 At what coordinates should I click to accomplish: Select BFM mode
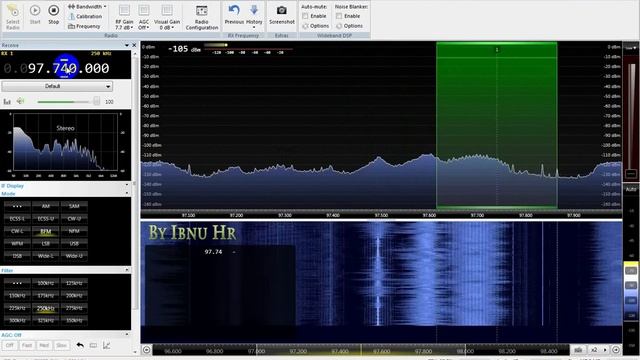pos(46,231)
